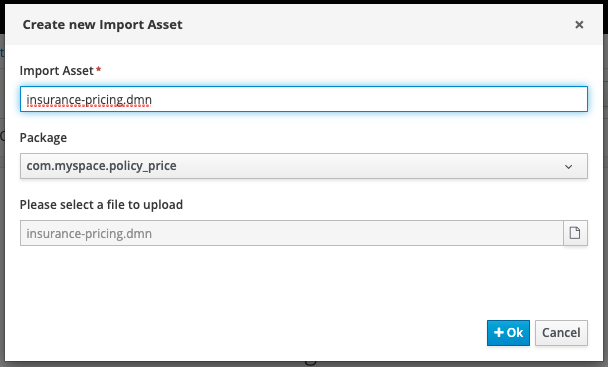Click the greyed insurance-pricing.dmn upload filename
Screen dimensions: 608x367
click(89, 234)
